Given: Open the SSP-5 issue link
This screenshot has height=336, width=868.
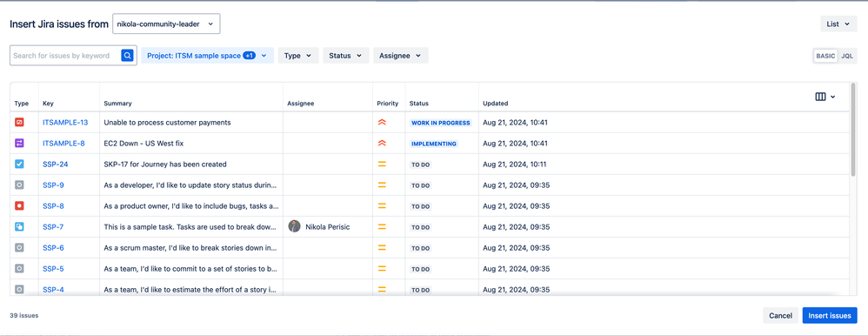Looking at the screenshot, I should [53, 269].
